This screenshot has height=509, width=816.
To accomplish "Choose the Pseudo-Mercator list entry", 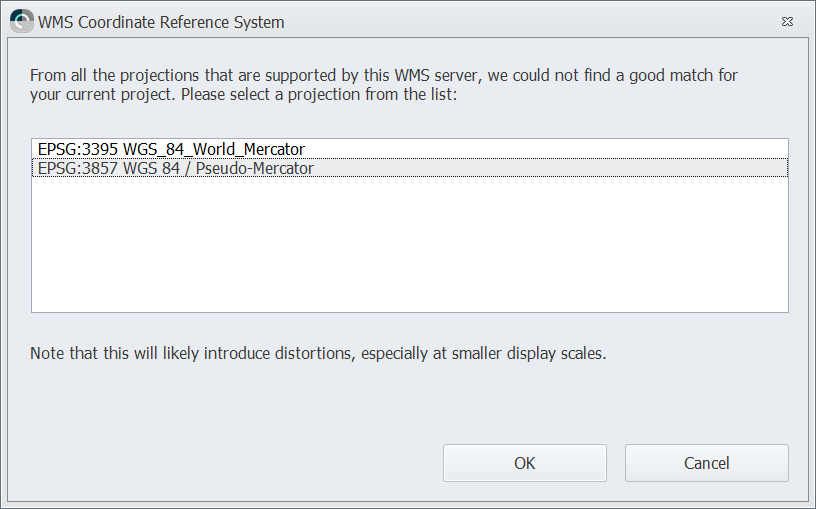I will pyautogui.click(x=176, y=168).
